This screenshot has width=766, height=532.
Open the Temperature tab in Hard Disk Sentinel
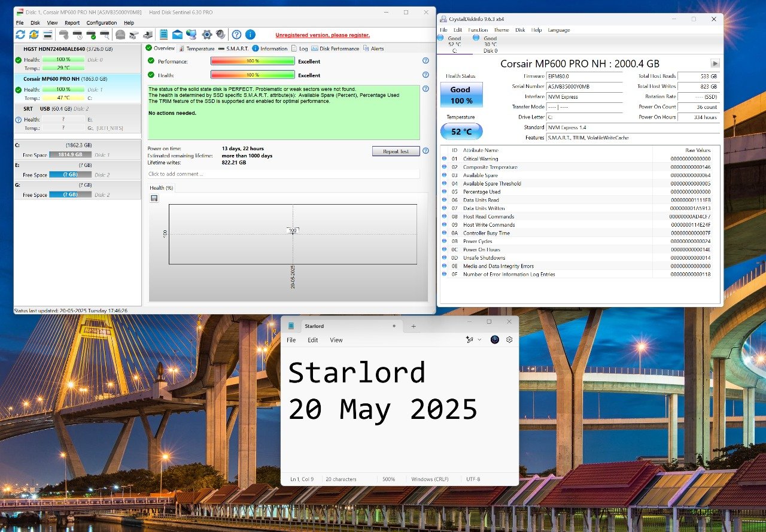196,48
